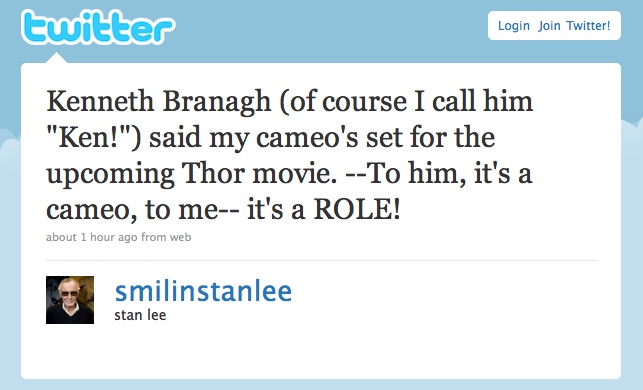Viewport: 643px width, 390px height.
Task: Visit the smilinstanlee profile link
Action: [x=203, y=291]
